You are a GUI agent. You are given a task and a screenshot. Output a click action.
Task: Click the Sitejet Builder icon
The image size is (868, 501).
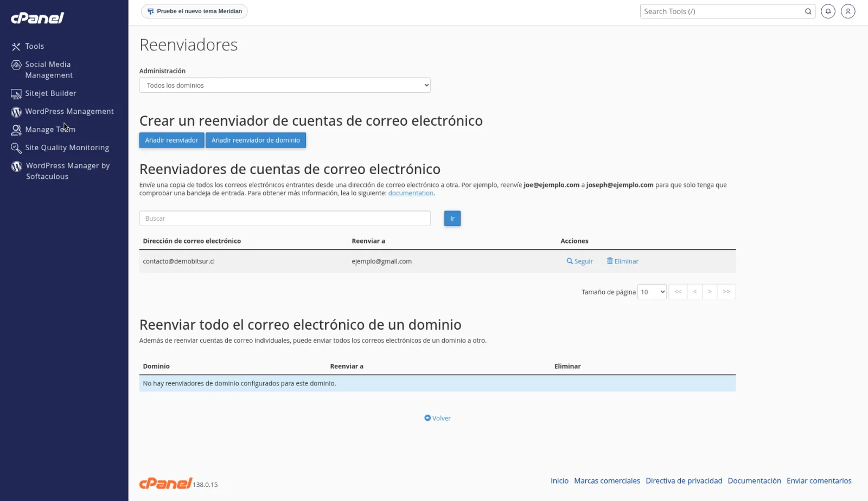click(16, 94)
